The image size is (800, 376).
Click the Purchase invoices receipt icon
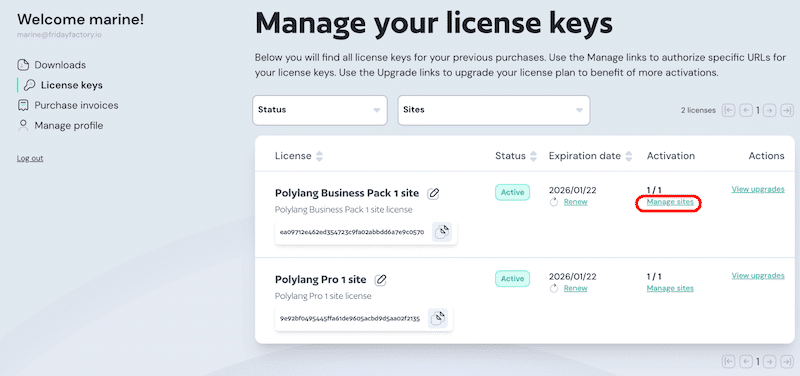pyautogui.click(x=22, y=106)
